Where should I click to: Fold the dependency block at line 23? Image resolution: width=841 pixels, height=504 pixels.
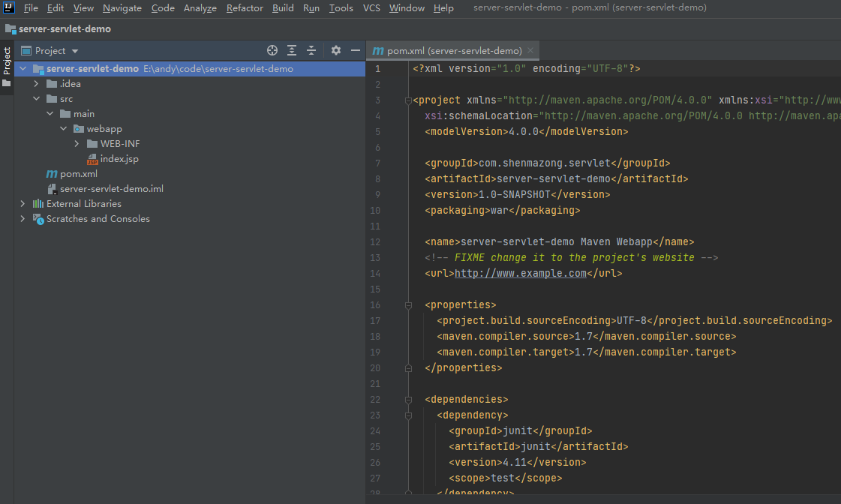(x=408, y=415)
